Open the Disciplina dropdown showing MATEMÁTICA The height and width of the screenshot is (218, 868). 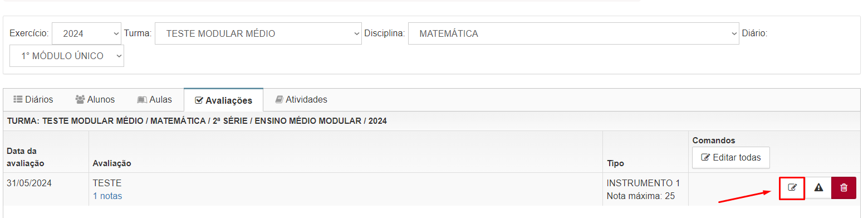click(573, 33)
